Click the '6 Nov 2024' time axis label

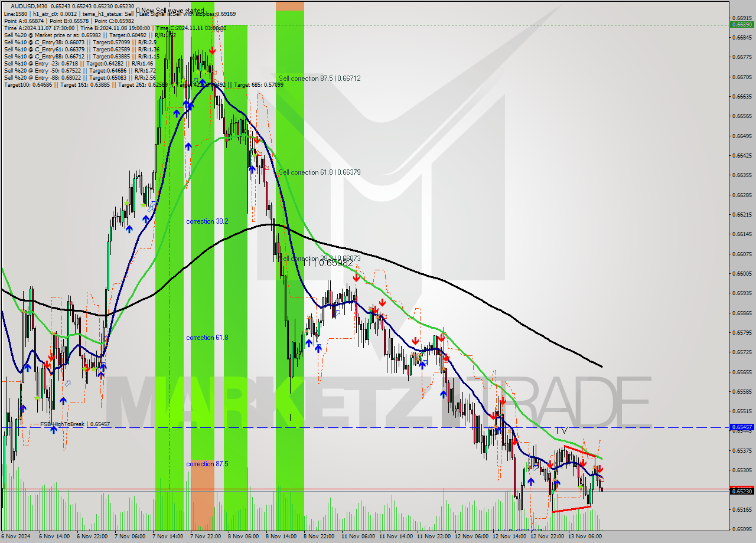[15, 537]
